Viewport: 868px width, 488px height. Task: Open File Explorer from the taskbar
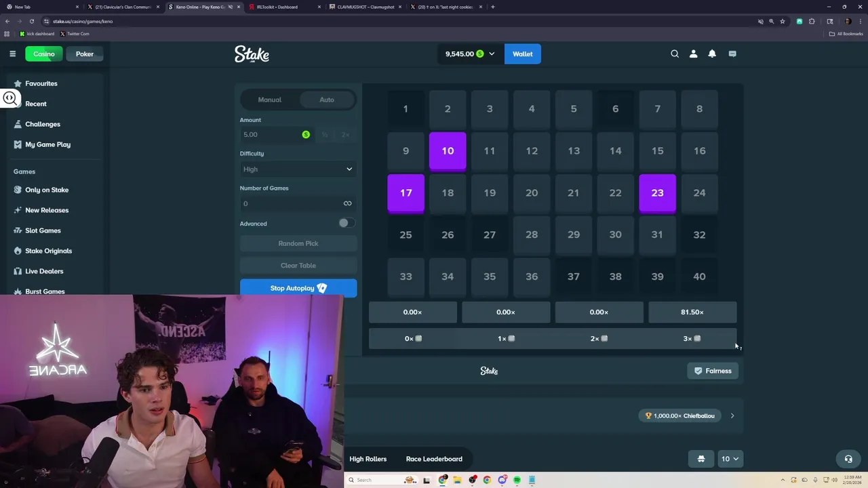[x=457, y=480]
